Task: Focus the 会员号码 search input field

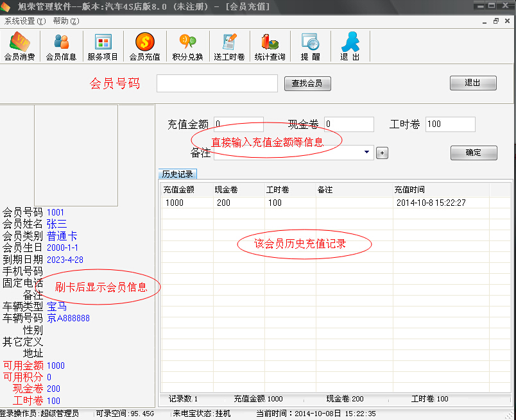Action: pos(217,83)
